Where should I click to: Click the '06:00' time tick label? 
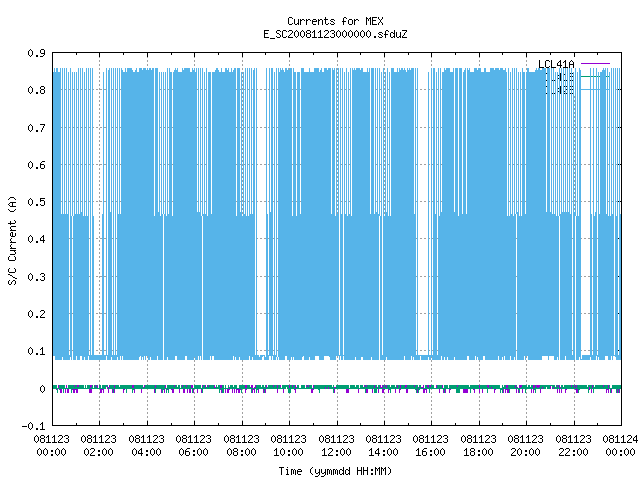click(x=193, y=452)
